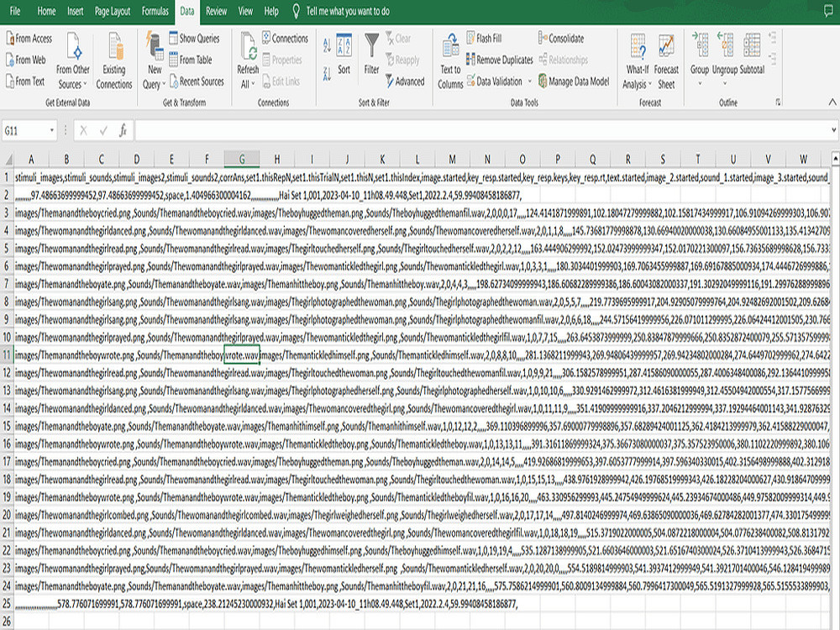Switch to the Review tab
Image resolution: width=840 pixels, height=630 pixels.
[217, 11]
